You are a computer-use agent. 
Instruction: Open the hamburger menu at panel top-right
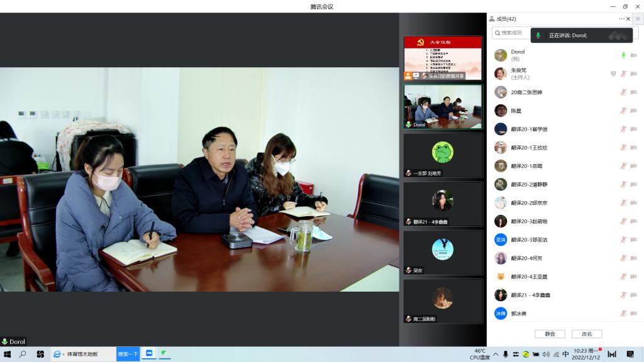pyautogui.click(x=638, y=19)
